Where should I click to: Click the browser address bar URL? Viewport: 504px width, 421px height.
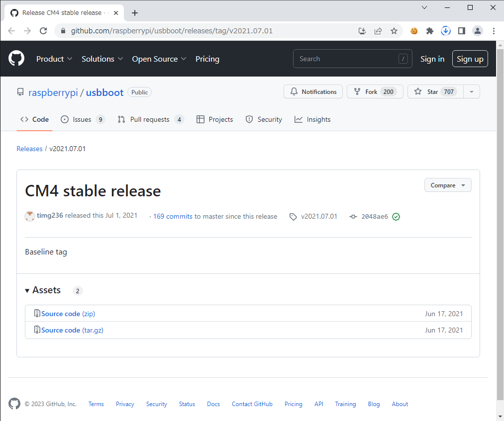(172, 31)
